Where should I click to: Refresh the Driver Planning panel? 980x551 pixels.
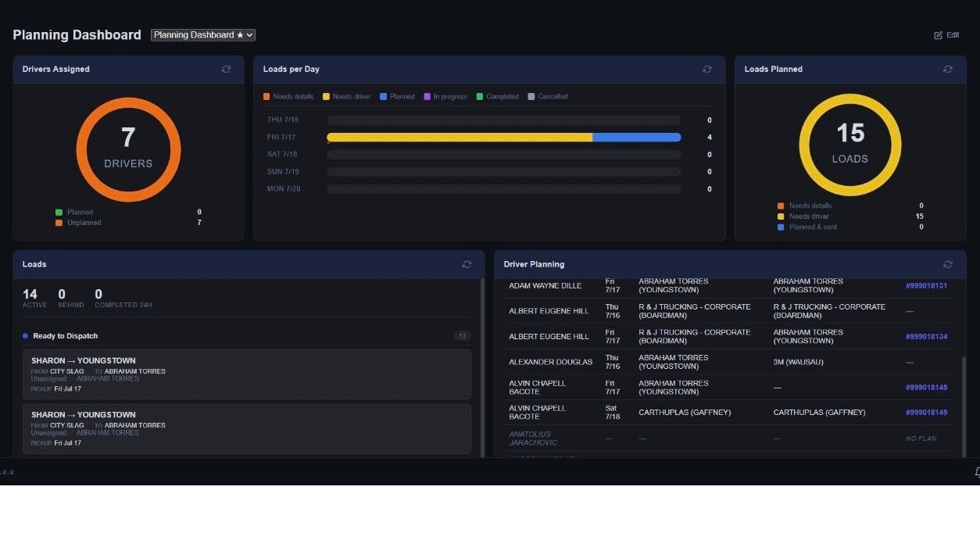(x=948, y=264)
